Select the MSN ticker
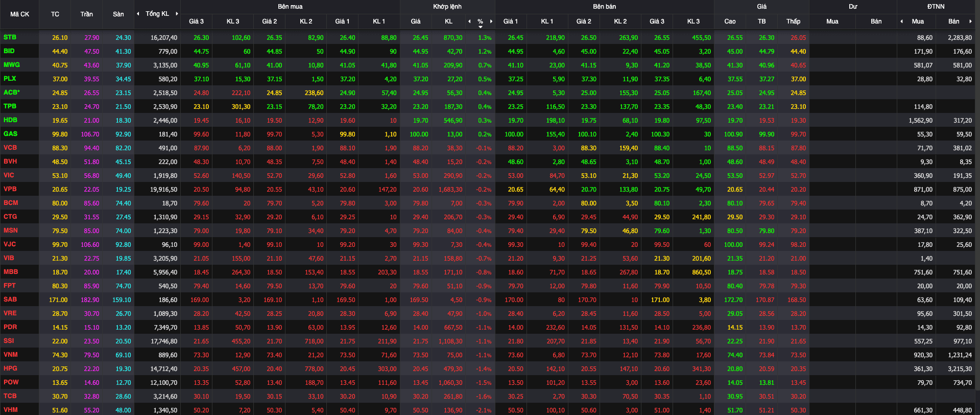The height and width of the screenshot is (415, 980). pos(11,230)
